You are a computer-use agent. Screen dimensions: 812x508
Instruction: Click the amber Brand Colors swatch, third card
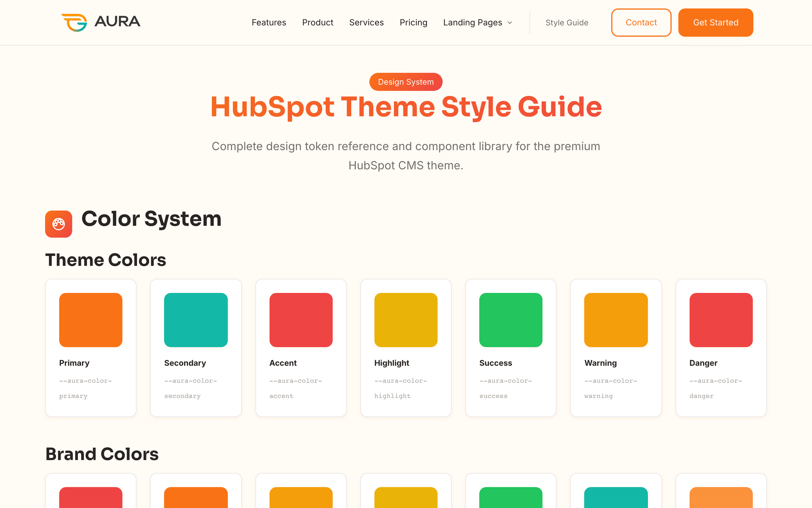301,498
